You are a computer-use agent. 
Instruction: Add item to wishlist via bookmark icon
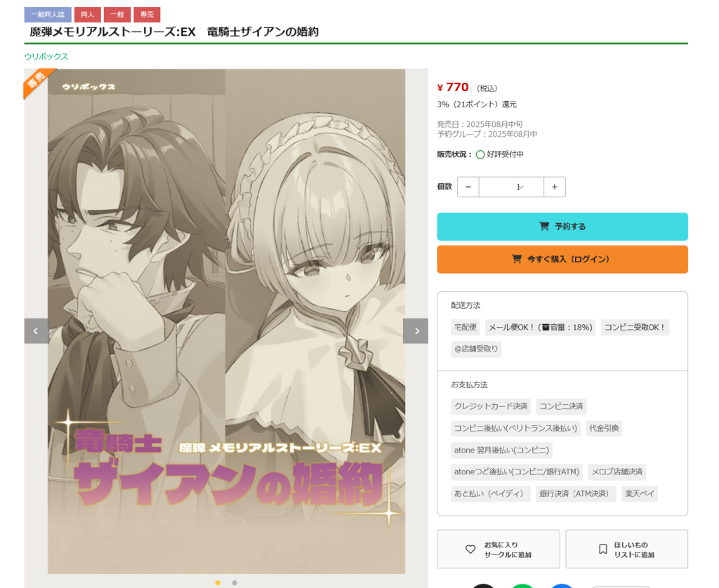(626, 549)
